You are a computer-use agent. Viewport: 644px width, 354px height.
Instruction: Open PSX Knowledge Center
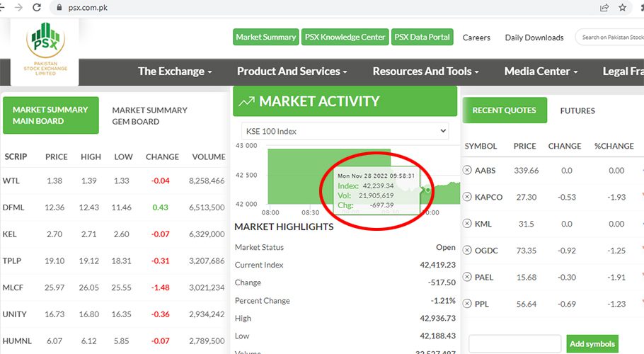[345, 37]
